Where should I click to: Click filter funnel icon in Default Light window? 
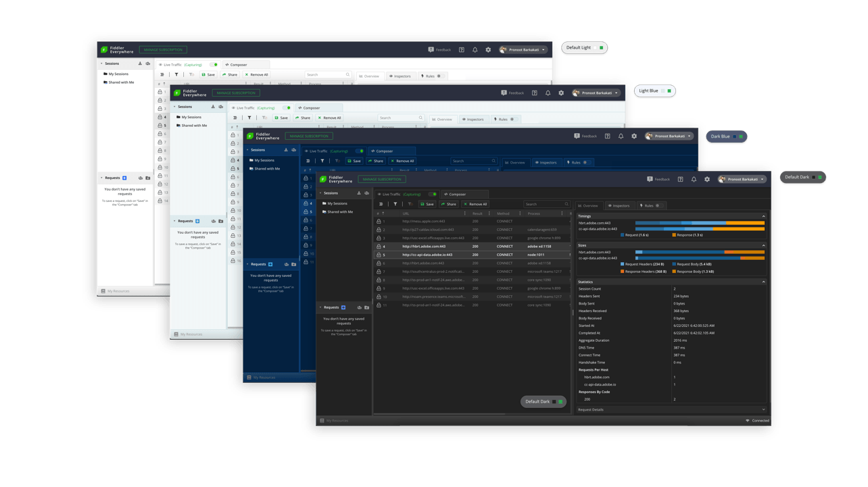(176, 74)
